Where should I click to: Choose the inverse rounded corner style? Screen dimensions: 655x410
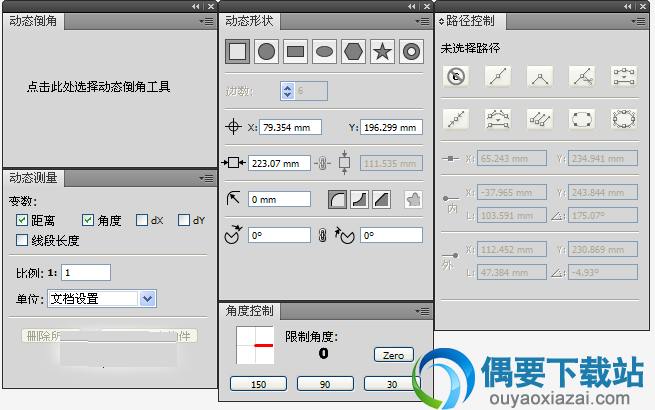click(359, 200)
